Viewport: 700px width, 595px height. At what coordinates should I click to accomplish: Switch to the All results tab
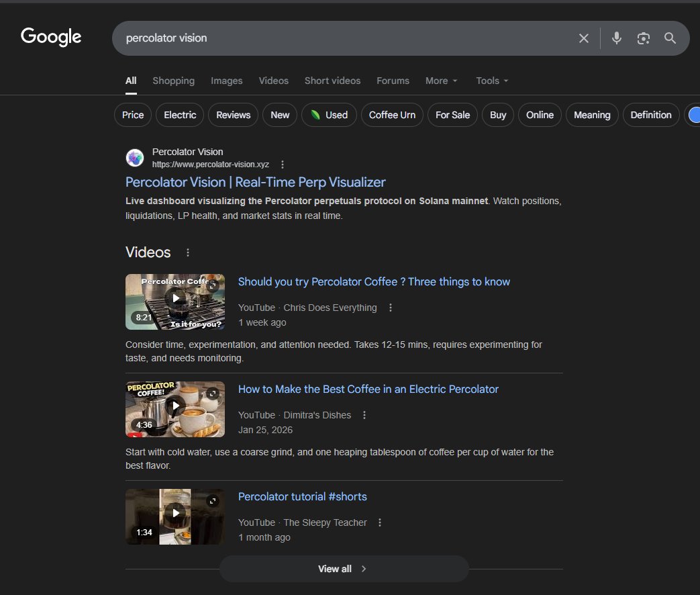(131, 81)
